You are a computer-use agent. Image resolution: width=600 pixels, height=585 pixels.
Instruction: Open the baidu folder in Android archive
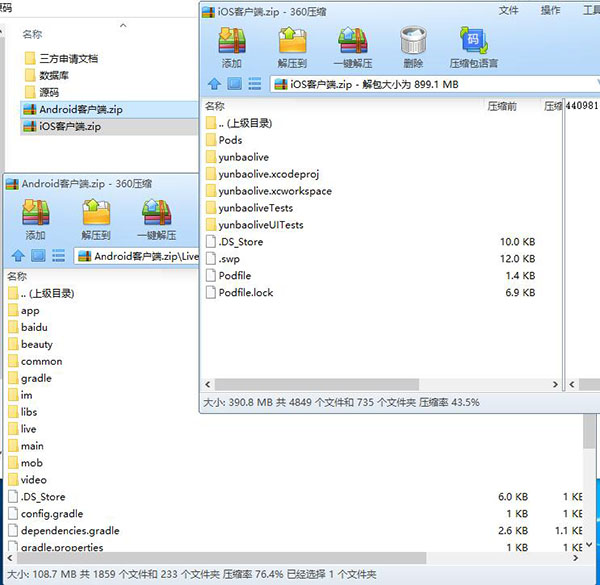click(x=28, y=327)
